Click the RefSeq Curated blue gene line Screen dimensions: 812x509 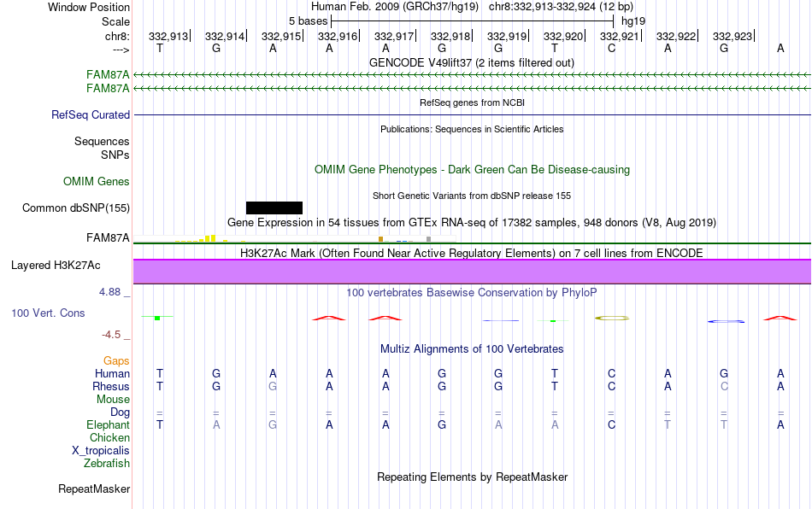tap(472, 114)
